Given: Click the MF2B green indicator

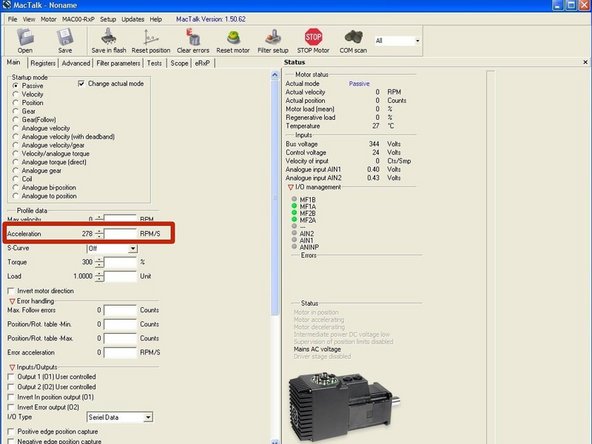Looking at the screenshot, I should point(294,213).
